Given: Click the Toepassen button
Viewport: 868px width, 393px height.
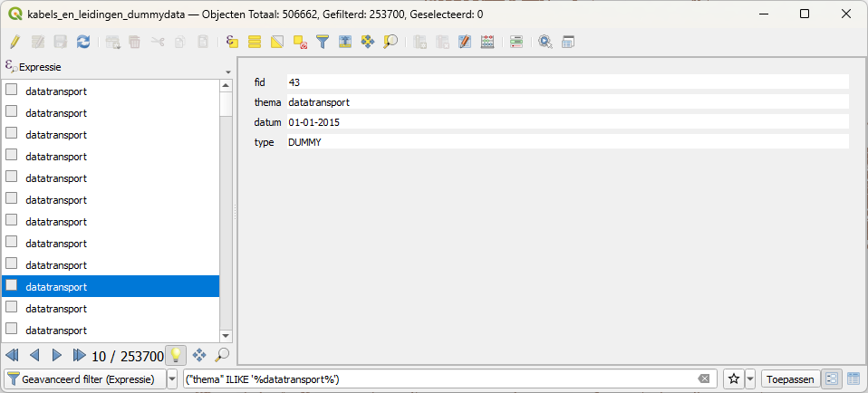Looking at the screenshot, I should click(790, 379).
